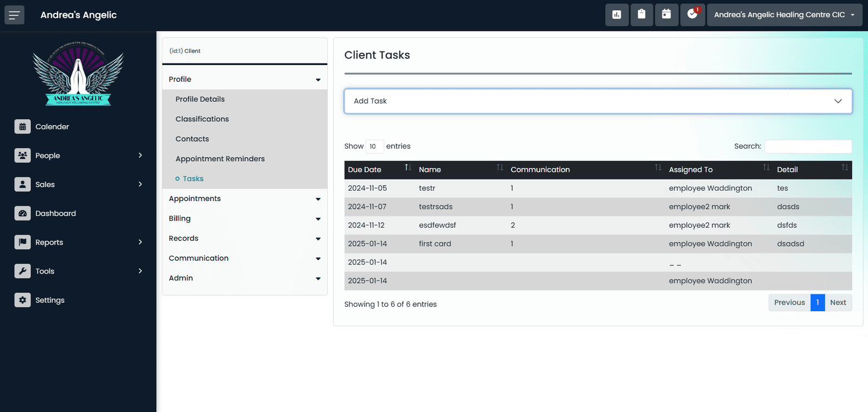
Task: Open the chart report icon in top bar
Action: pyautogui.click(x=617, y=15)
